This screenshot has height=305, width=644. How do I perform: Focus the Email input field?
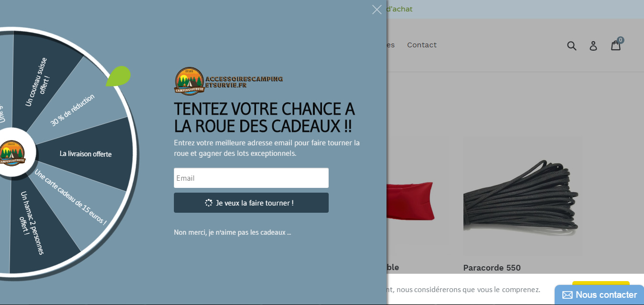coord(251,178)
